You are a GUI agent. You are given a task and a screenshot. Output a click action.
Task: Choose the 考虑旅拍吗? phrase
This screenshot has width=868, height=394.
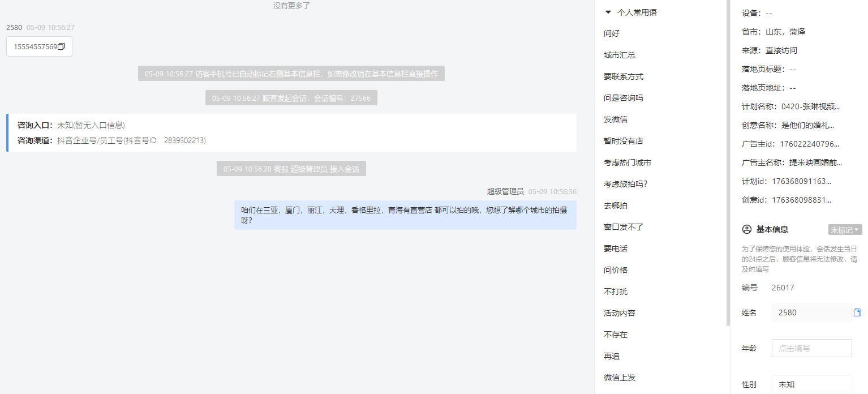point(626,184)
